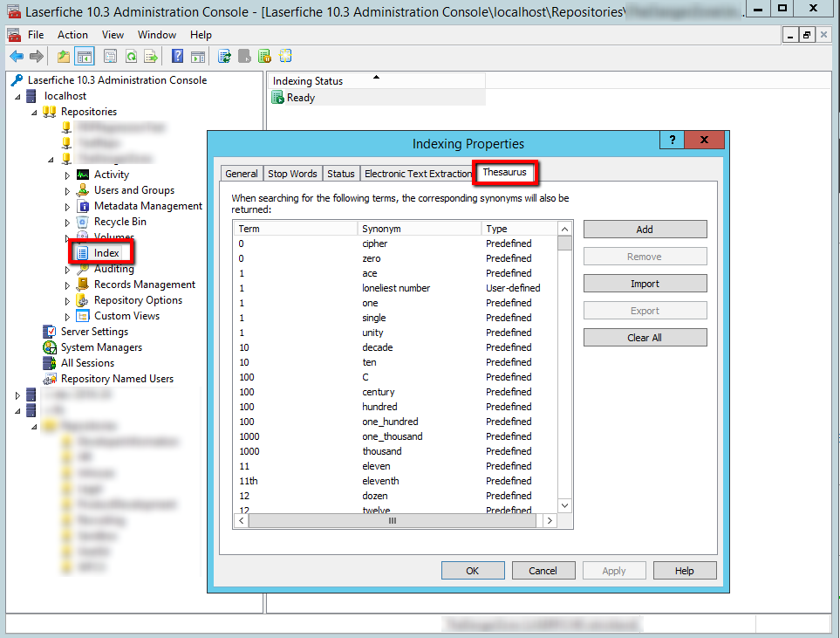The height and width of the screenshot is (638, 840).
Task: Open the Window menu
Action: pos(157,35)
